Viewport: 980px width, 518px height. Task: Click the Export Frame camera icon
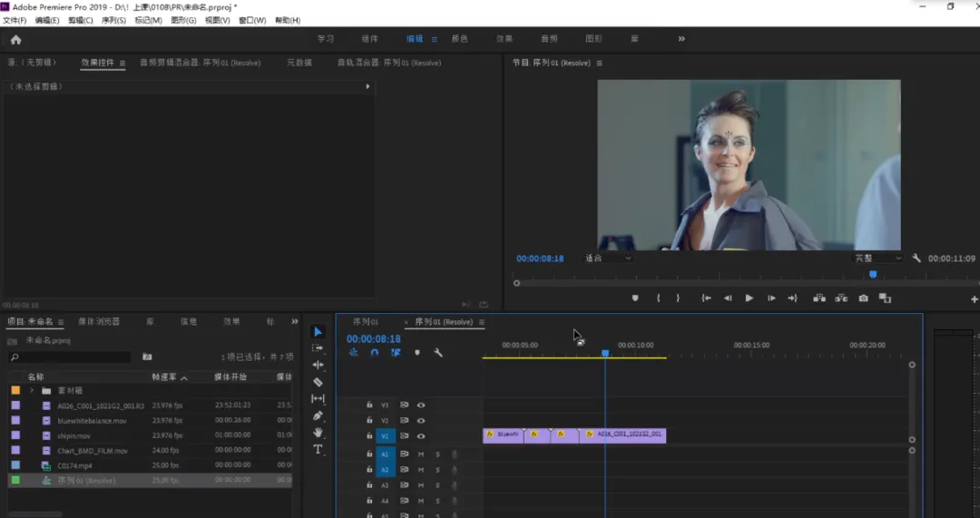(x=863, y=298)
